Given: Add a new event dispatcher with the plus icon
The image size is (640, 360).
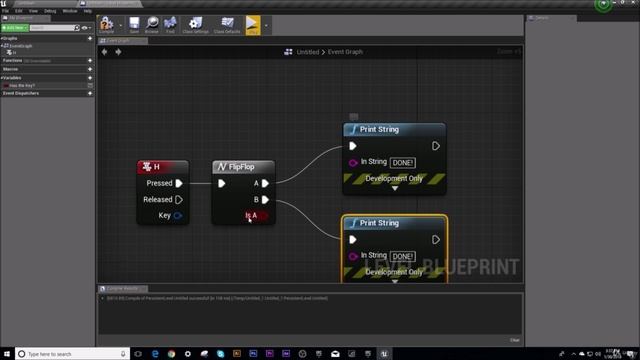Looking at the screenshot, I should [90, 93].
